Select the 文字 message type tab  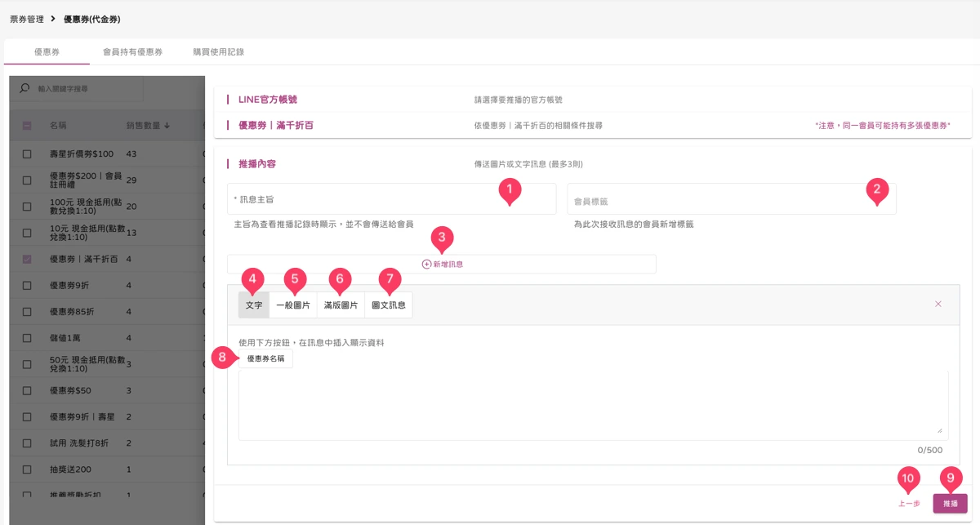coord(254,305)
